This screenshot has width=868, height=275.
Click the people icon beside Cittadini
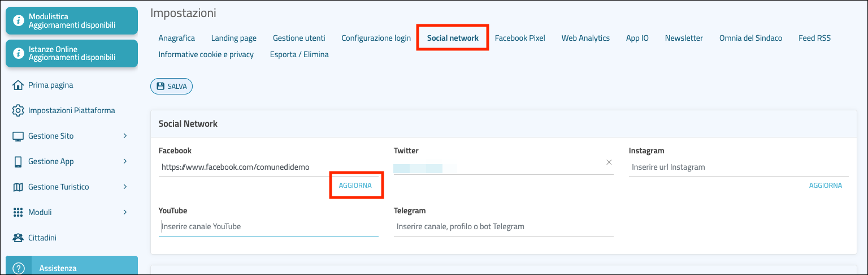tap(18, 238)
